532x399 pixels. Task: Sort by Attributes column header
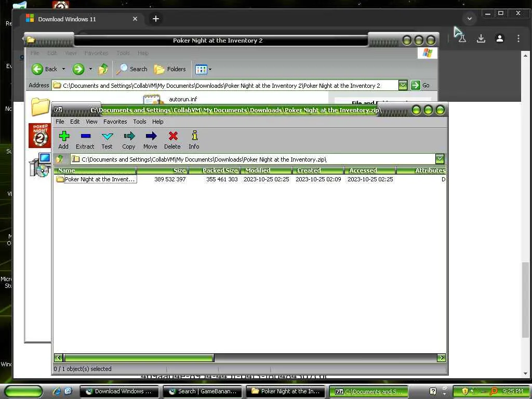(421, 170)
